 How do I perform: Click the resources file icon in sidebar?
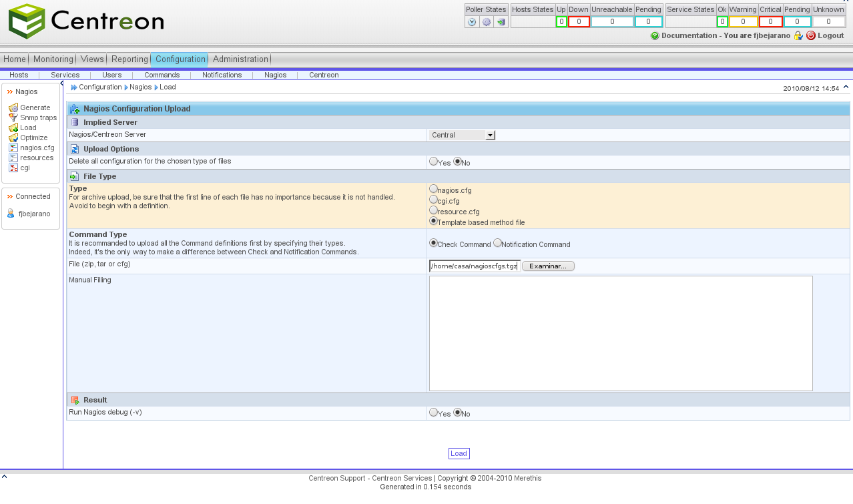(x=13, y=158)
